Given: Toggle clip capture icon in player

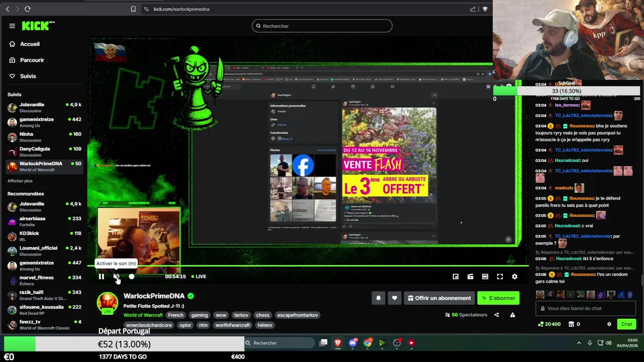Looking at the screenshot, I should point(470,277).
